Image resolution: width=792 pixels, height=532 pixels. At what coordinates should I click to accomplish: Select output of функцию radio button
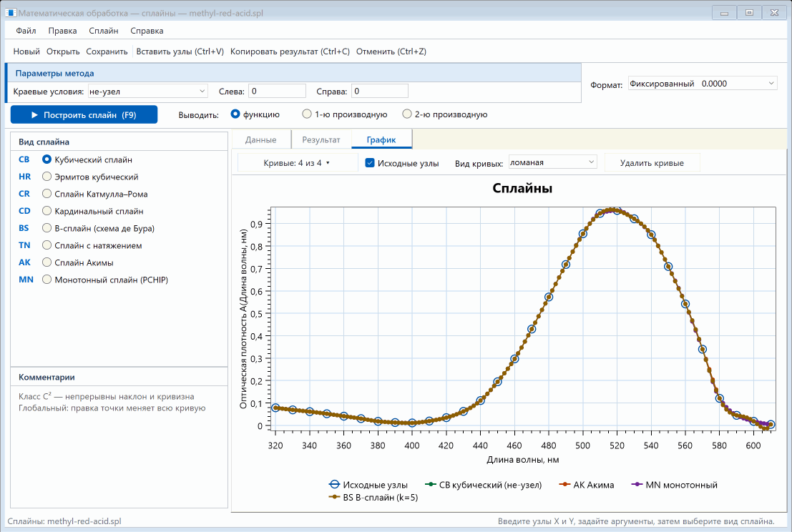(x=235, y=114)
